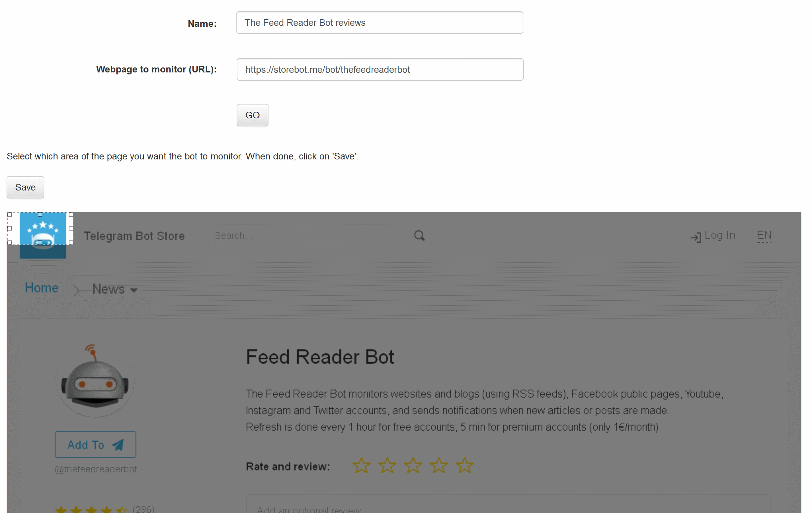Rate the bot with the first star
The height and width of the screenshot is (513, 812).
(361, 465)
